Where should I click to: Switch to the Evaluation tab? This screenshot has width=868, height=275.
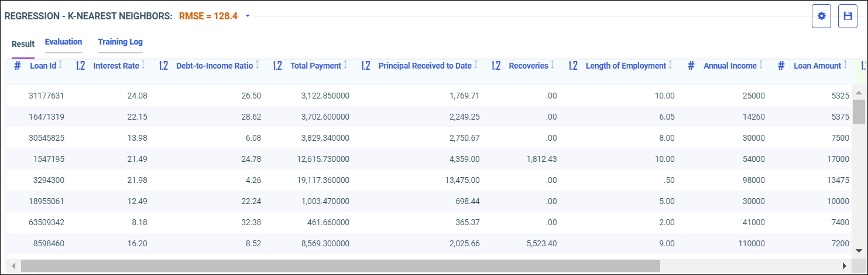[x=63, y=42]
